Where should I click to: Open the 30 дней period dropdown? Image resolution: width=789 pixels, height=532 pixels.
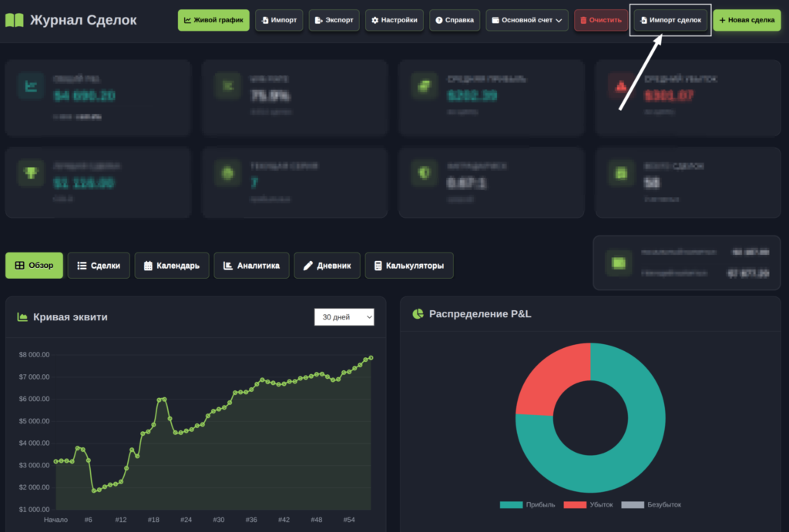pyautogui.click(x=344, y=317)
